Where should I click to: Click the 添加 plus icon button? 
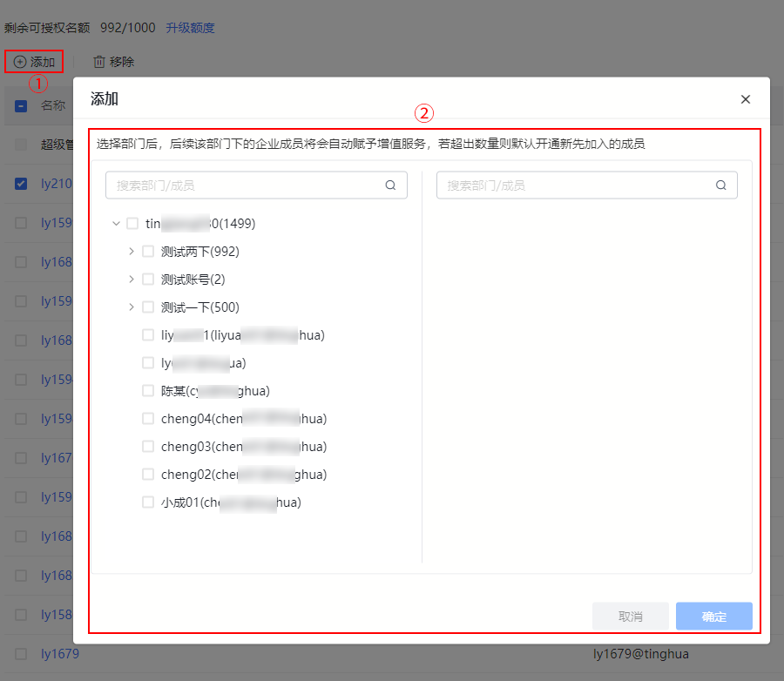coord(34,62)
